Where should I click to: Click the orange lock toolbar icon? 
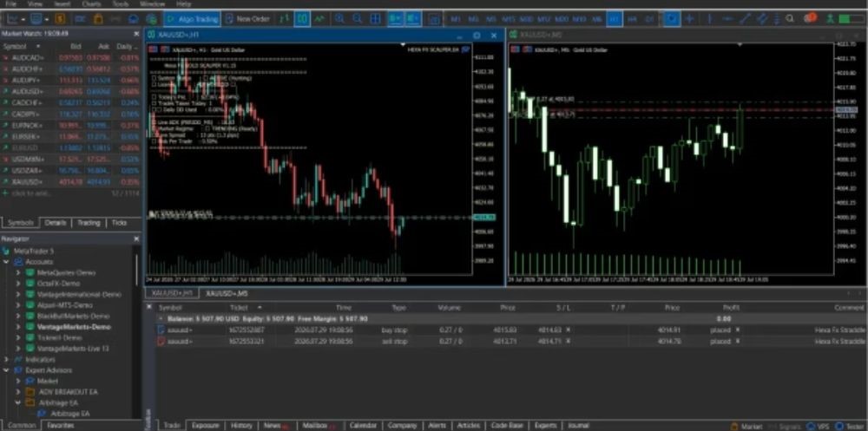(x=98, y=19)
